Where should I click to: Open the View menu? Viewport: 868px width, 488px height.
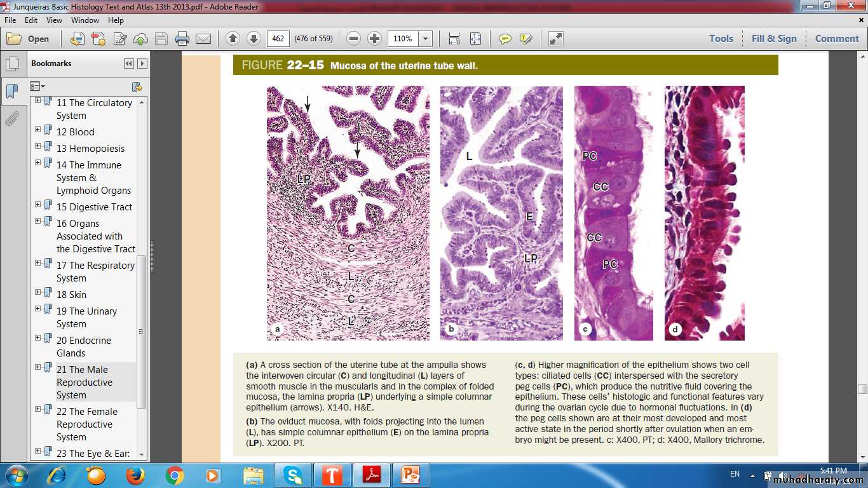[54, 20]
